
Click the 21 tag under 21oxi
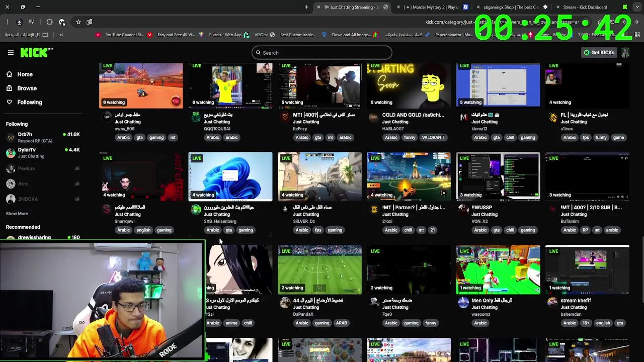(x=432, y=230)
